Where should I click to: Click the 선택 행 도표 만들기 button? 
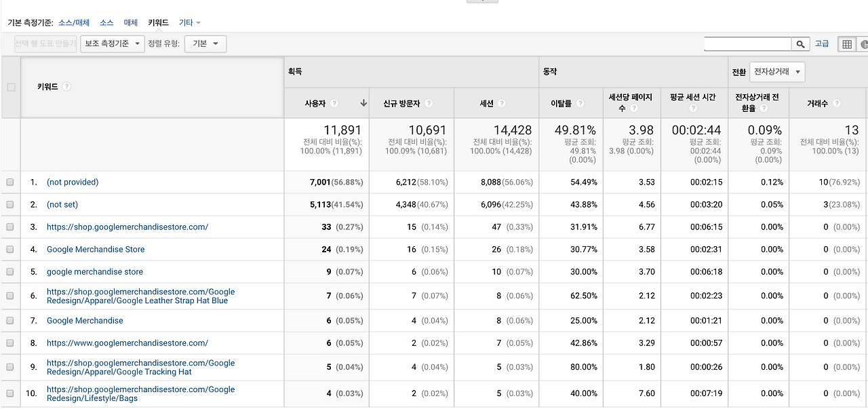pyautogui.click(x=45, y=43)
